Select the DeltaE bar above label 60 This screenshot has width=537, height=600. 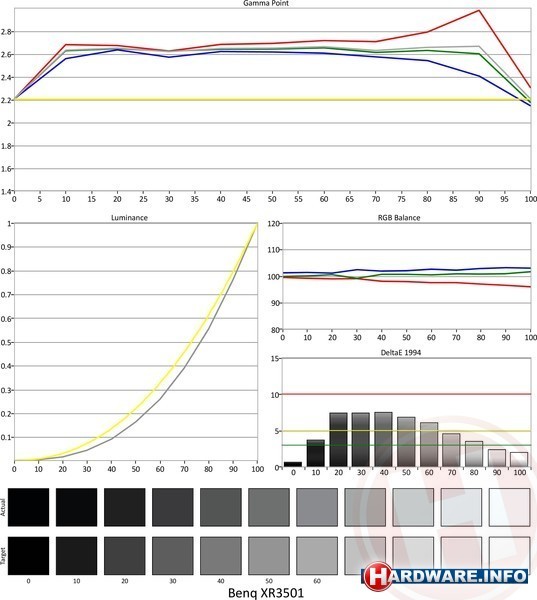click(x=429, y=445)
